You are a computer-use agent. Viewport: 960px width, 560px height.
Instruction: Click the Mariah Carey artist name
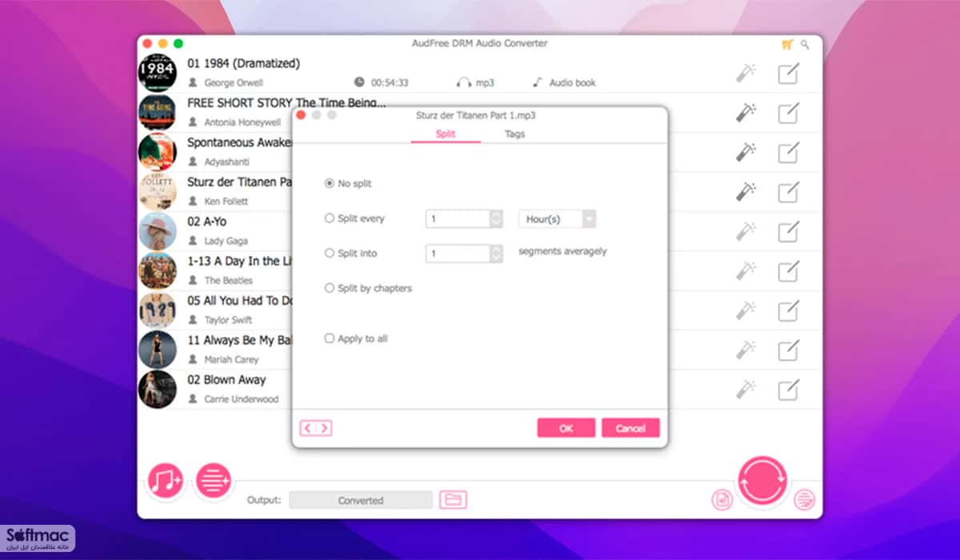tap(232, 359)
